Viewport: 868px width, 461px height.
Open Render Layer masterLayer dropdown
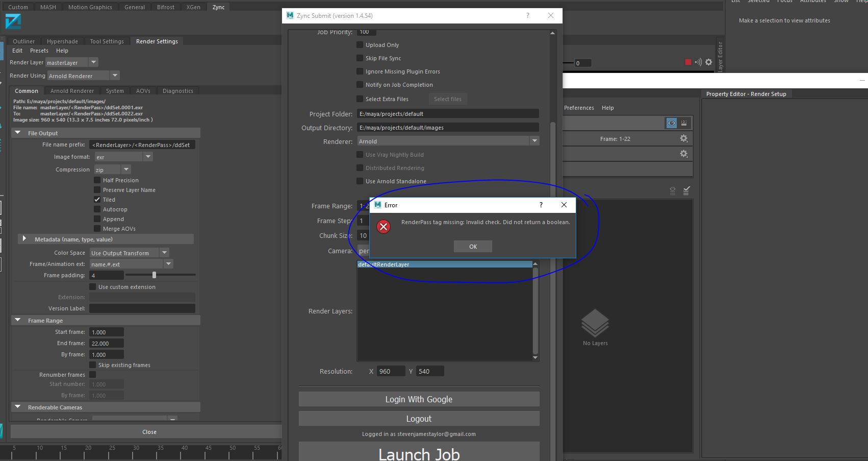[71, 62]
